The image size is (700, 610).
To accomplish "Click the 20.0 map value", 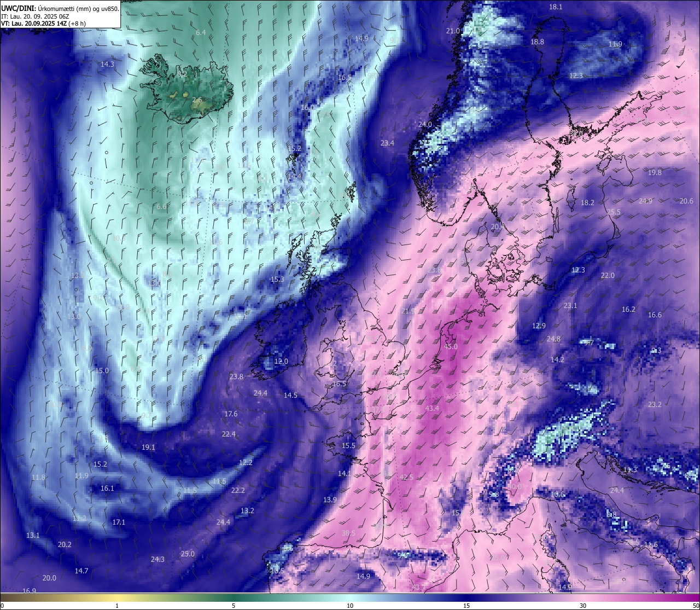I will point(49,578).
